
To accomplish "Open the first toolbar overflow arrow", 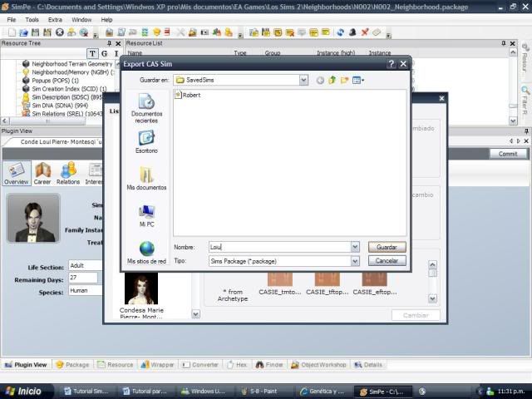I will [x=96, y=35].
